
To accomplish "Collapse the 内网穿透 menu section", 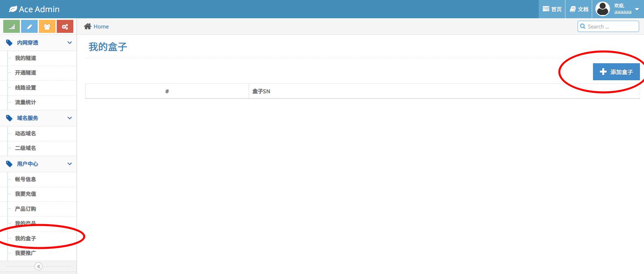I will (69, 43).
